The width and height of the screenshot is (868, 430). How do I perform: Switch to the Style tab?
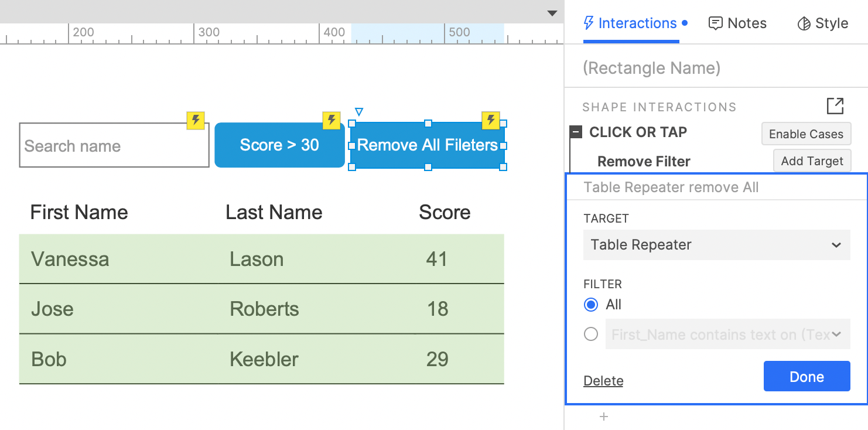823,23
